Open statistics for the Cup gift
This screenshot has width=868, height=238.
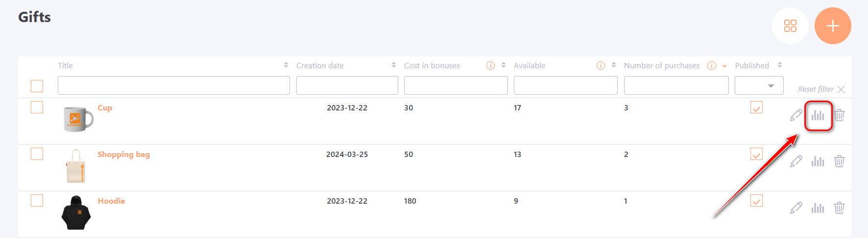[818, 115]
